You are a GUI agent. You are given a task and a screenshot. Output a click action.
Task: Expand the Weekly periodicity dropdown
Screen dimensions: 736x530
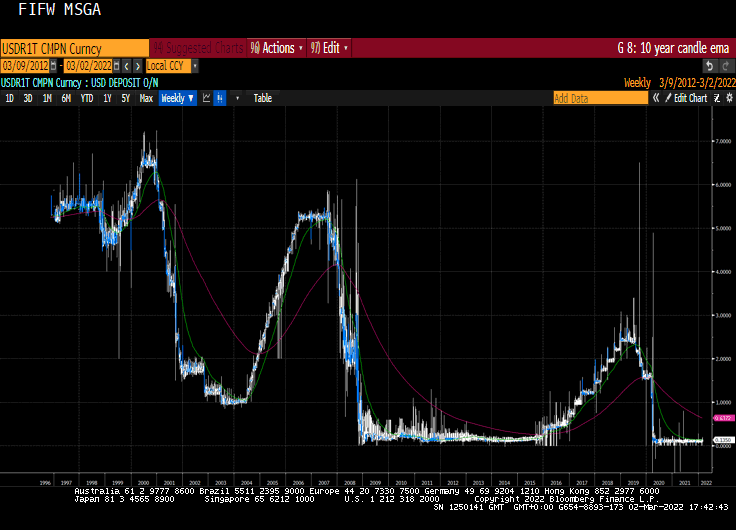click(177, 98)
